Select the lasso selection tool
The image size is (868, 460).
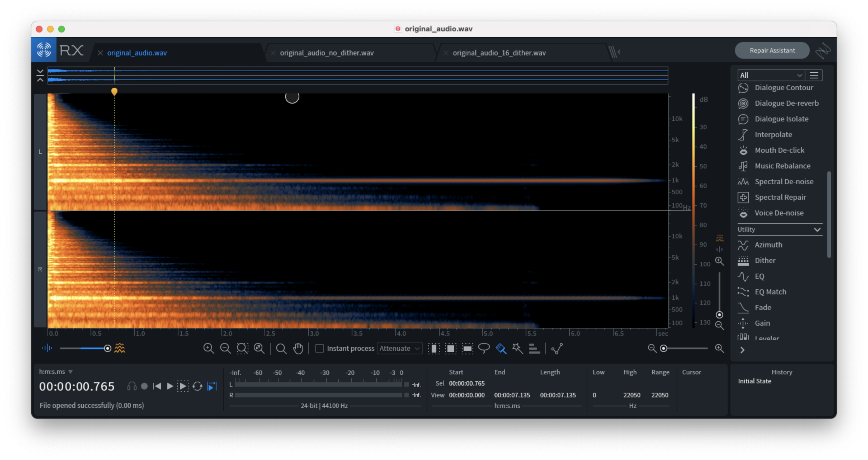484,348
